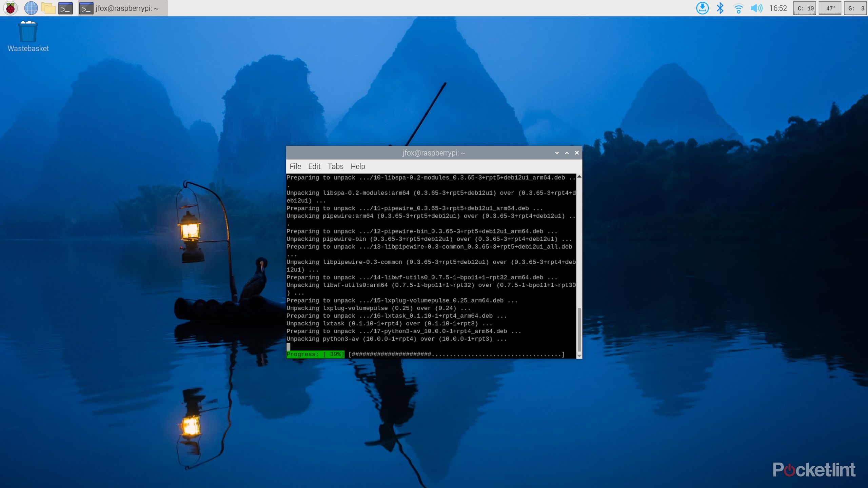Open the GPU monitor labeled G: 3
This screenshot has height=488, width=868.
coord(856,8)
